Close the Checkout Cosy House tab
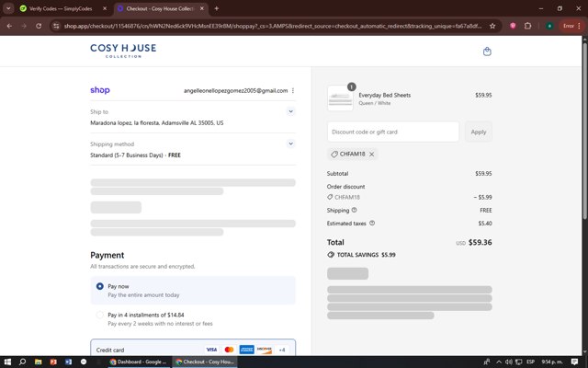The image size is (588, 368). point(202,8)
